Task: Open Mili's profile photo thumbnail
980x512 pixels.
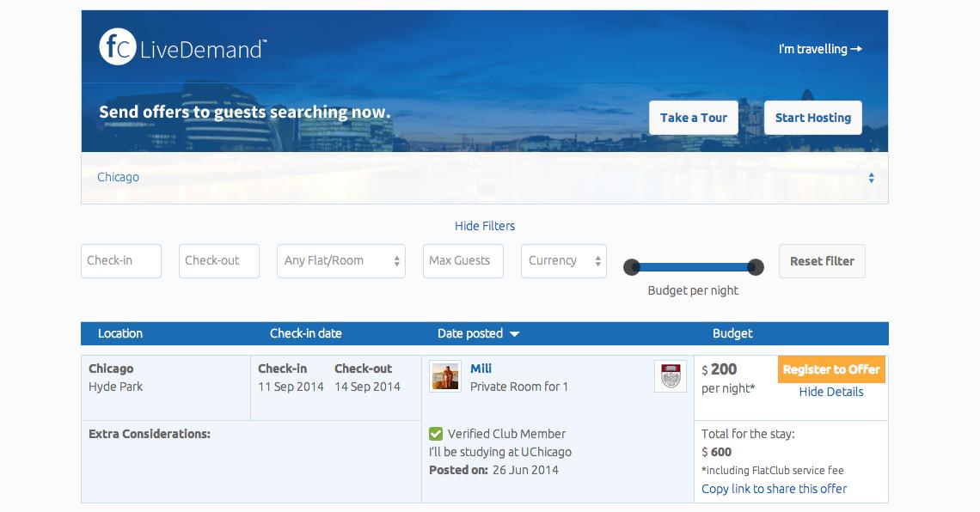Action: click(x=445, y=376)
